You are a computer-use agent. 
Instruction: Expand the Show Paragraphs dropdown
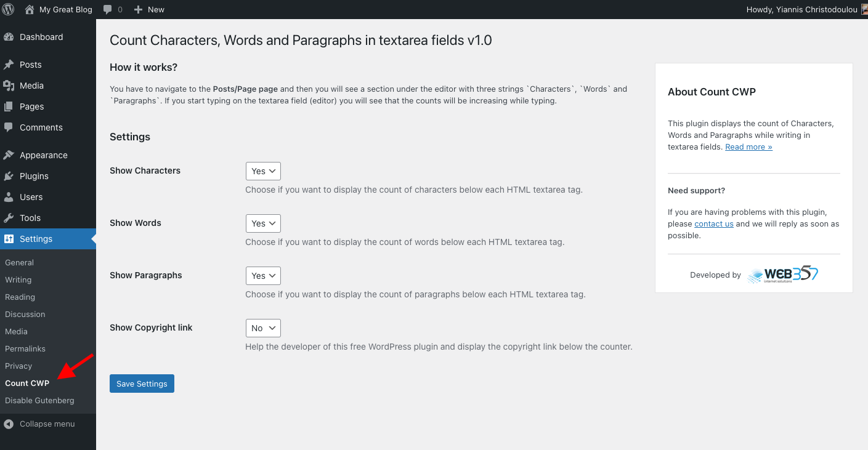point(263,276)
